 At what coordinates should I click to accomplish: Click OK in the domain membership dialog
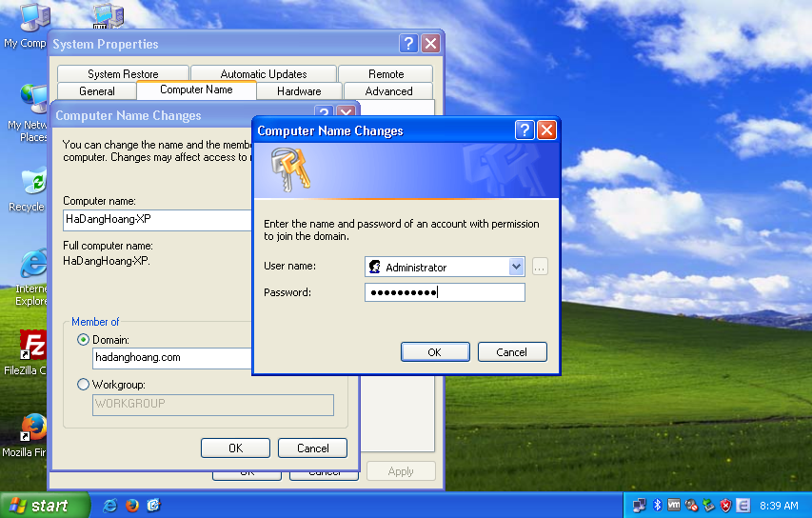pyautogui.click(x=236, y=448)
